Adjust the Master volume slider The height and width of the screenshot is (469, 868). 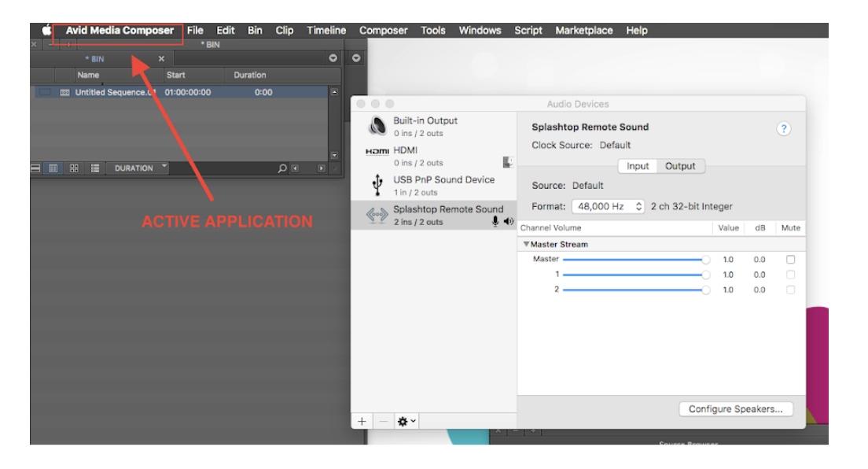pyautogui.click(x=635, y=260)
